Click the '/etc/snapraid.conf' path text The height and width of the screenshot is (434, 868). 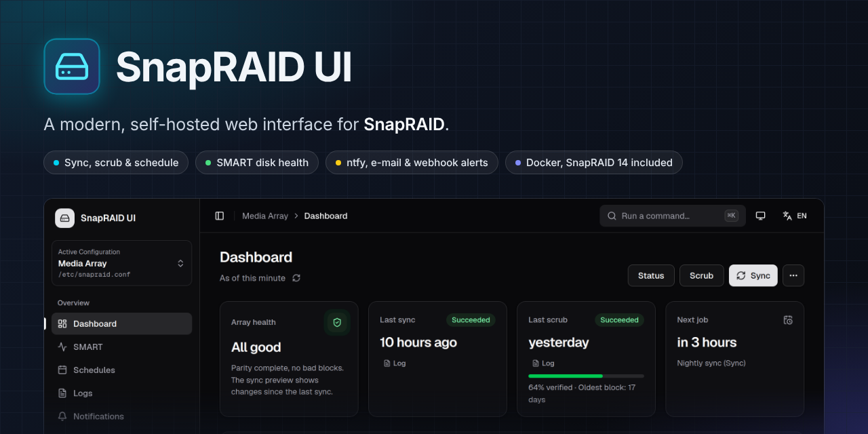94,275
